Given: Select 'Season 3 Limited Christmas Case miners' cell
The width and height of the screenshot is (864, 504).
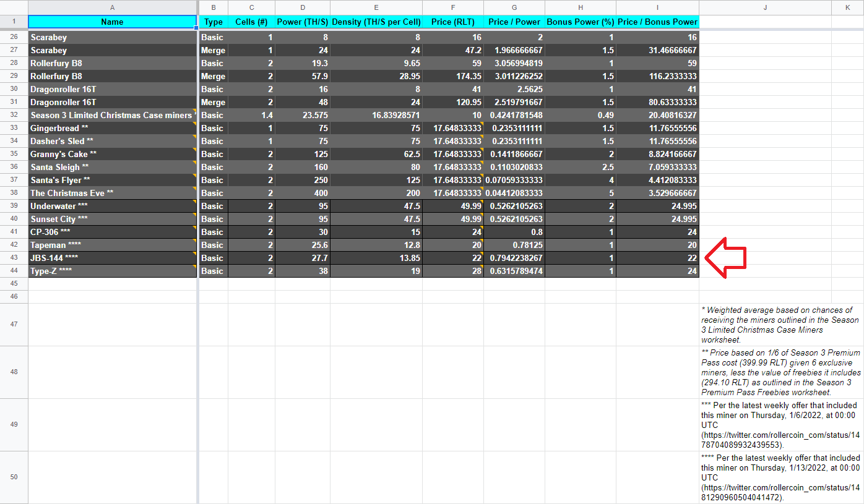Looking at the screenshot, I should (x=112, y=115).
